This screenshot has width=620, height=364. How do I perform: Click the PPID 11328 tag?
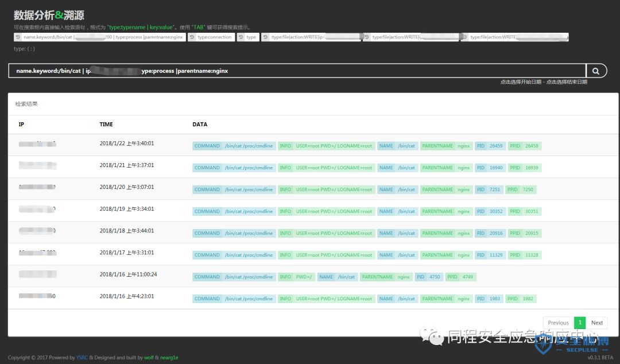[524, 255]
